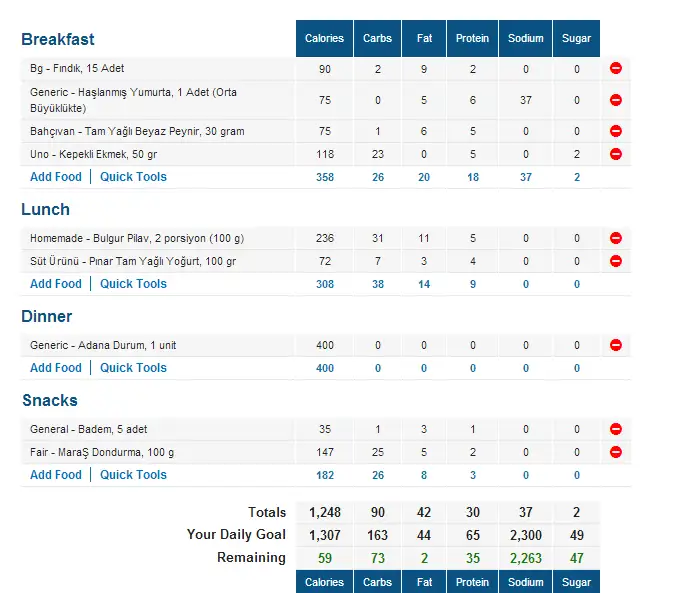Delete Badem 5 adet snack entry

coord(616,429)
